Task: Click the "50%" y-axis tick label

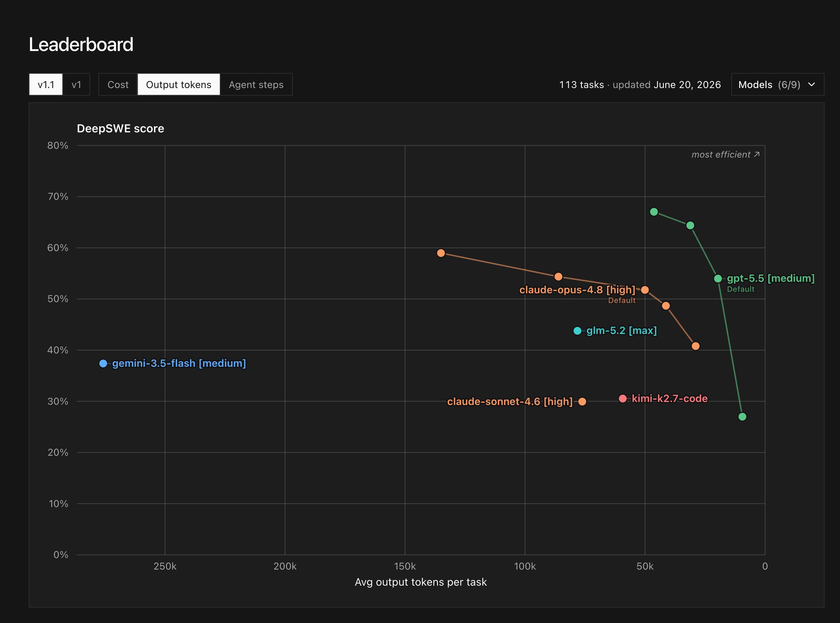Action: (x=58, y=299)
